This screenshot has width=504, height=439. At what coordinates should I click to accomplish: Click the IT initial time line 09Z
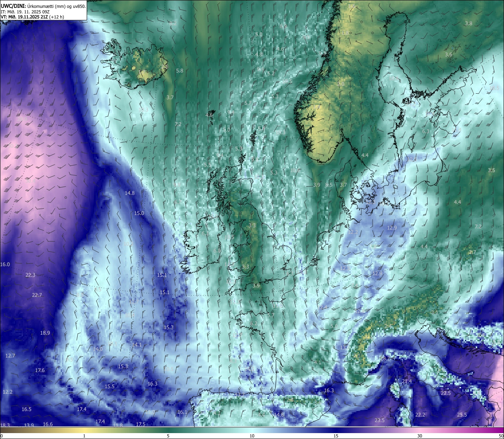(25, 12)
